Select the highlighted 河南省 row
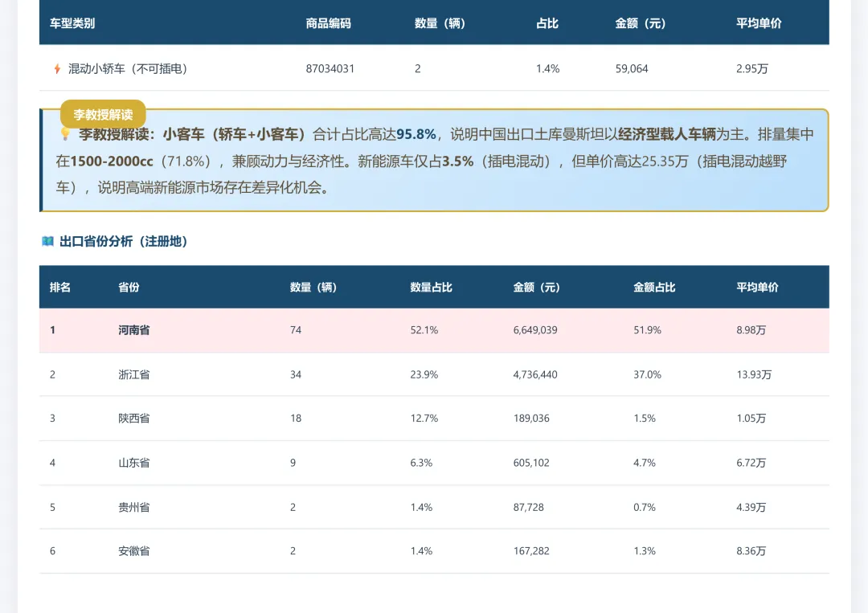Screen dimensions: 868x613 pos(434,329)
